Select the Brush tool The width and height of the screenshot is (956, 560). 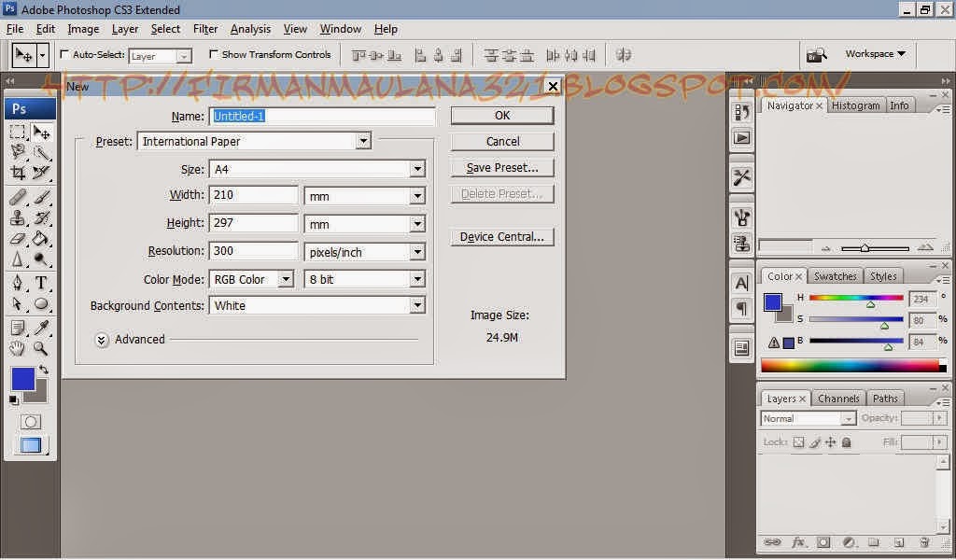(41, 197)
